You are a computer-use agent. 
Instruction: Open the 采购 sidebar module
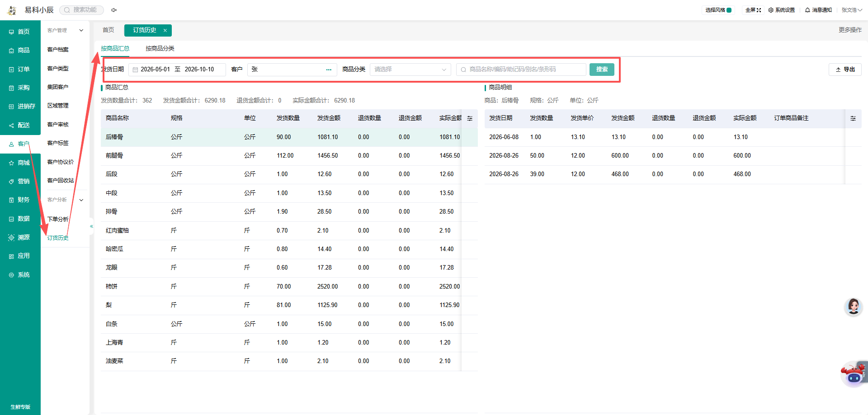tap(20, 88)
